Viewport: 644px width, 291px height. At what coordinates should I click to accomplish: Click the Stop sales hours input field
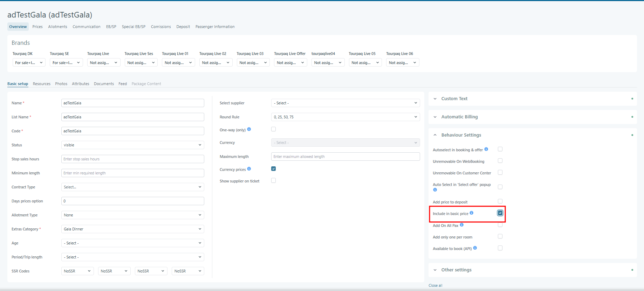coord(132,159)
